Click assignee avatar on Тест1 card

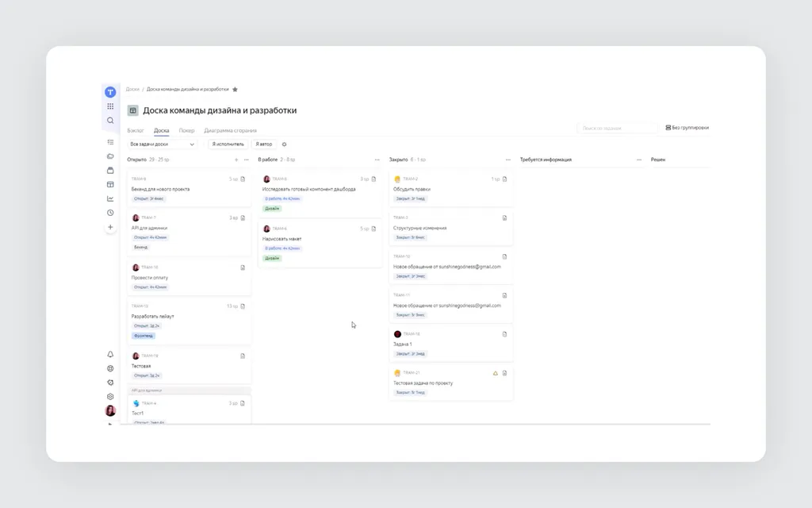pos(136,403)
